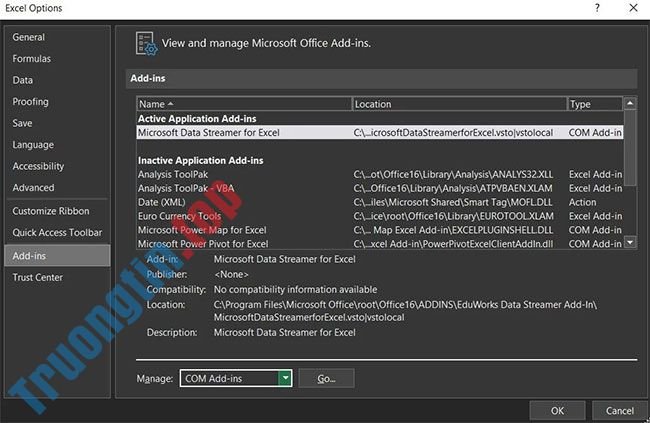Image resolution: width=650 pixels, height=423 pixels.
Task: Click the scroll down arrow of the add-ins list
Action: [630, 242]
